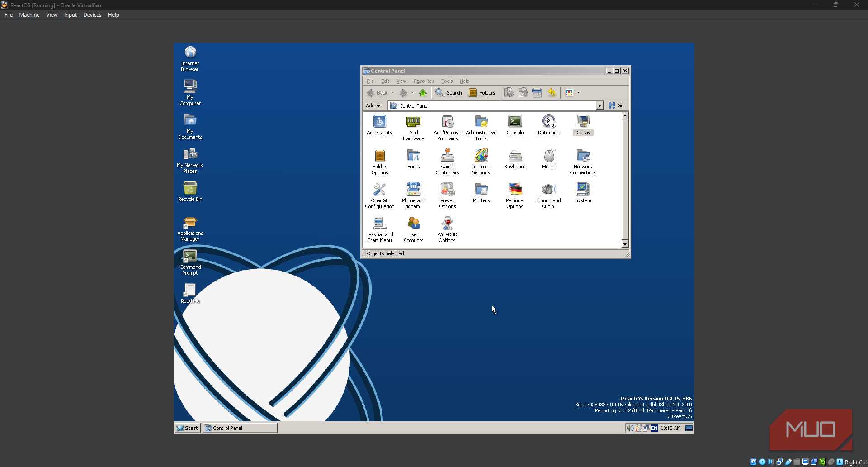Toggle the Folders pane button

click(x=482, y=93)
